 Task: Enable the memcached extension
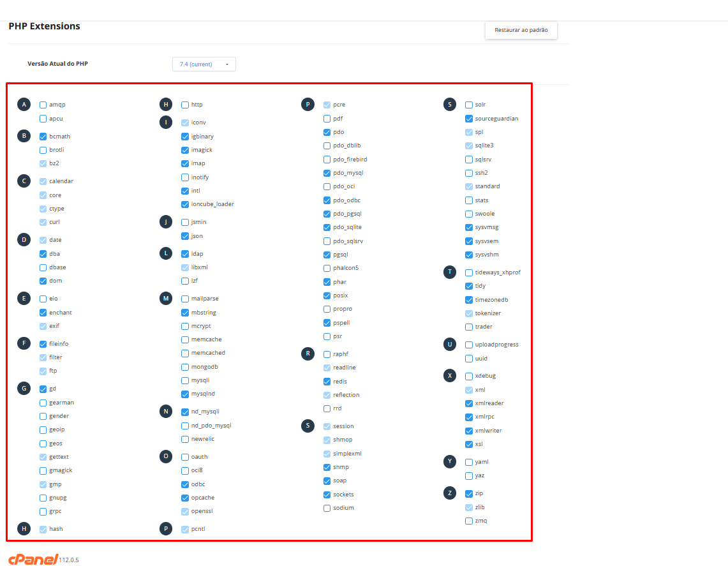pyautogui.click(x=185, y=353)
